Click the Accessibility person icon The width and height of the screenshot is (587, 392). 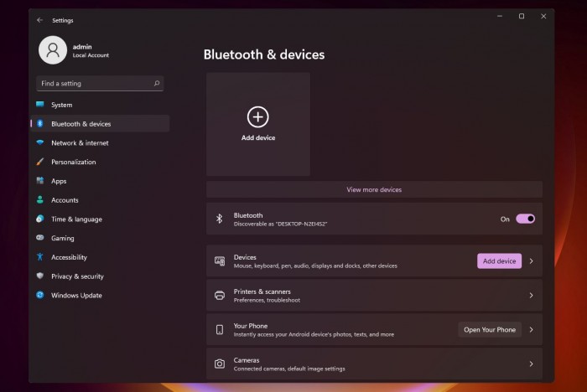pyautogui.click(x=39, y=257)
